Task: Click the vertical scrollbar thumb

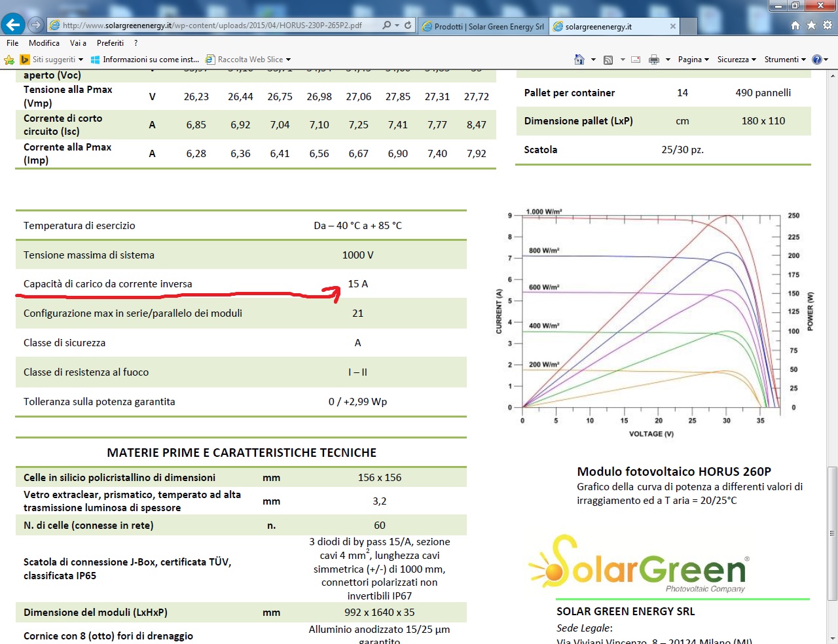Action: pyautogui.click(x=832, y=533)
